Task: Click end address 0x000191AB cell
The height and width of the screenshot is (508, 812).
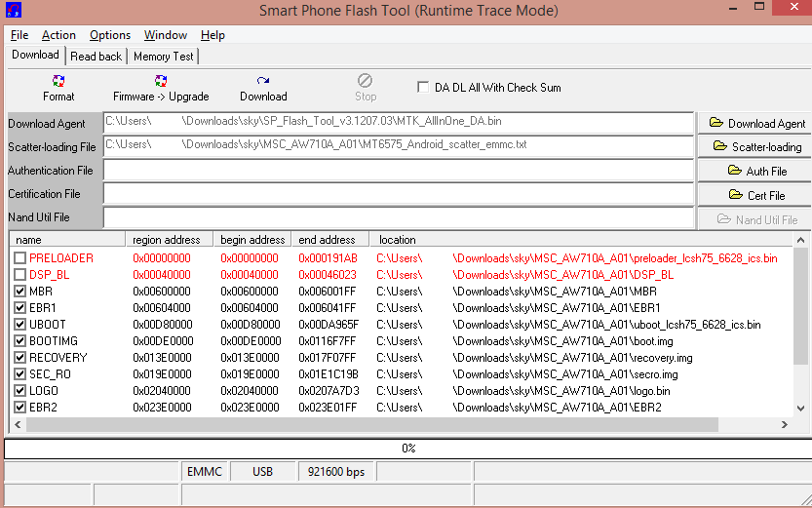Action: [328, 257]
